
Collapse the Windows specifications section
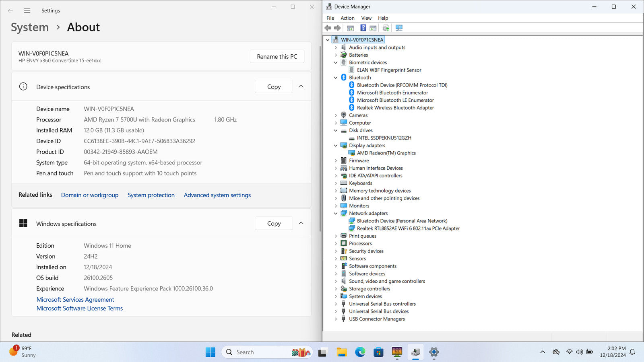click(301, 223)
